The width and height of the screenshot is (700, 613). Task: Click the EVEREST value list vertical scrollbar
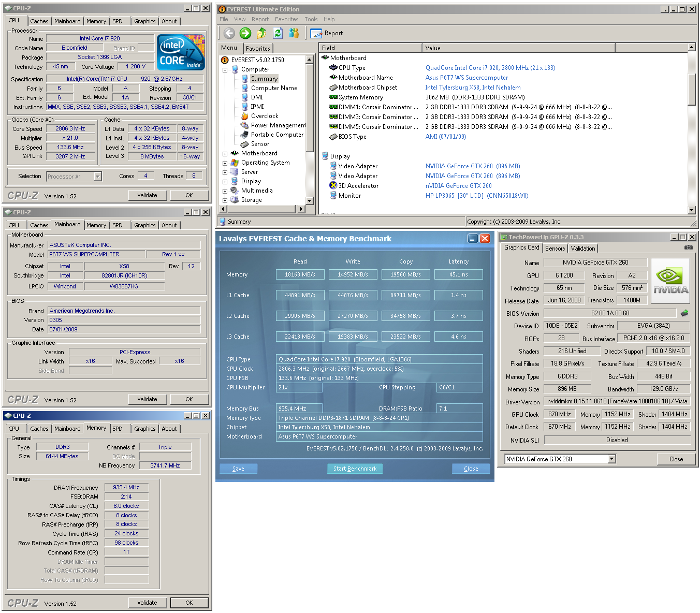coord(692,128)
